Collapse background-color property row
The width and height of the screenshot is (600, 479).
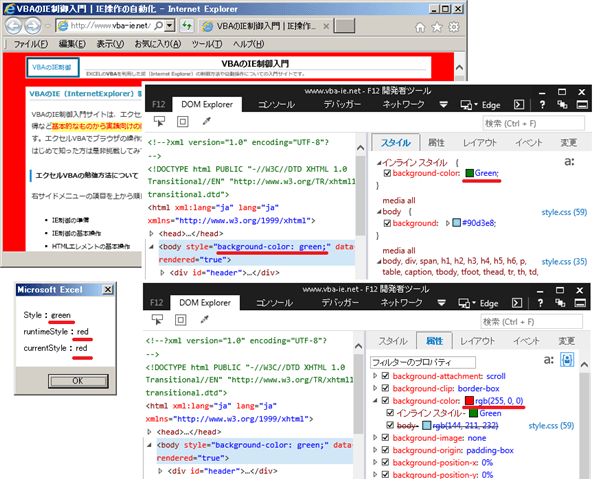375,401
